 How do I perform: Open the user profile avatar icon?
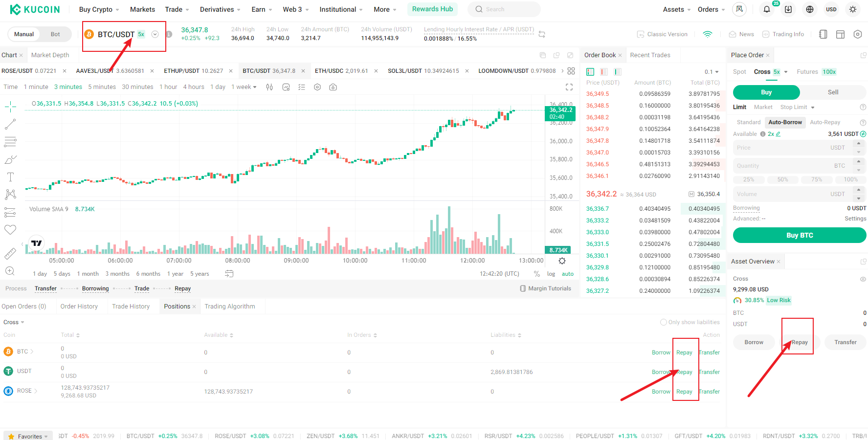point(739,9)
